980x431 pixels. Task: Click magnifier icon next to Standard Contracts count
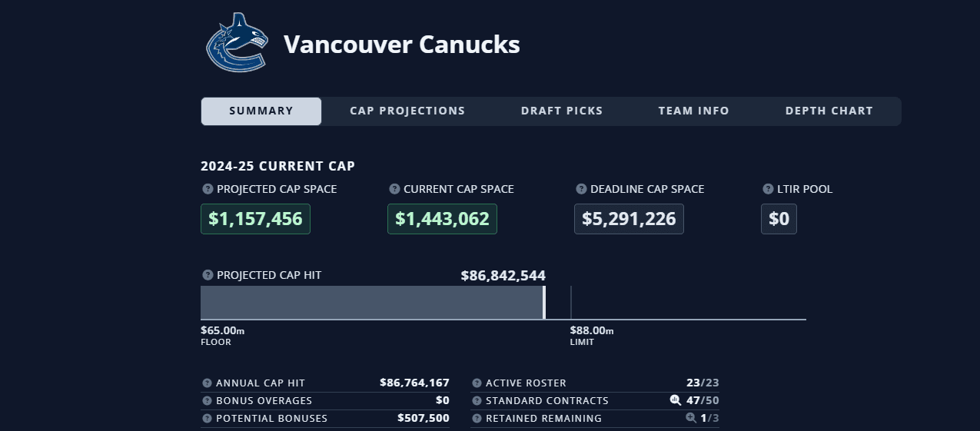coord(676,400)
